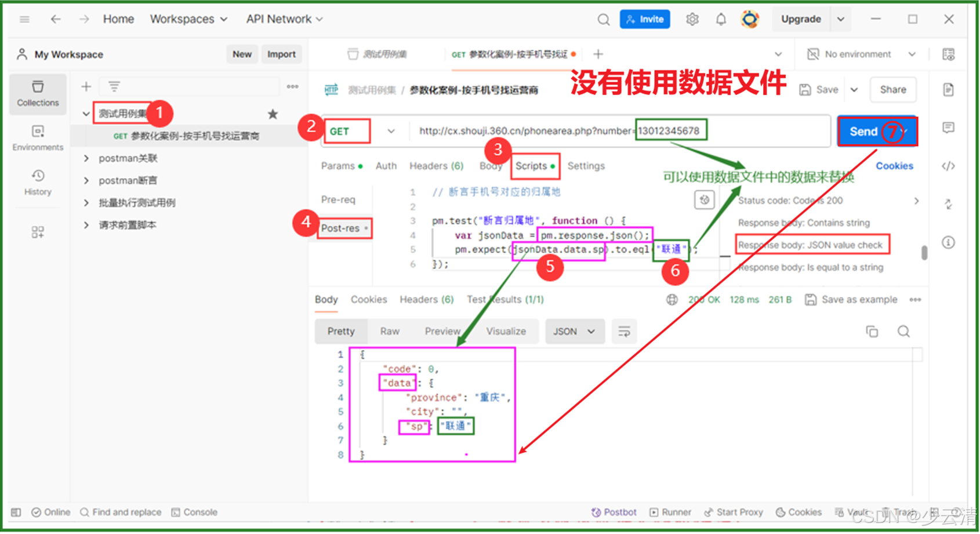Image resolution: width=980 pixels, height=534 pixels.
Task: Click the New button
Action: (x=242, y=55)
